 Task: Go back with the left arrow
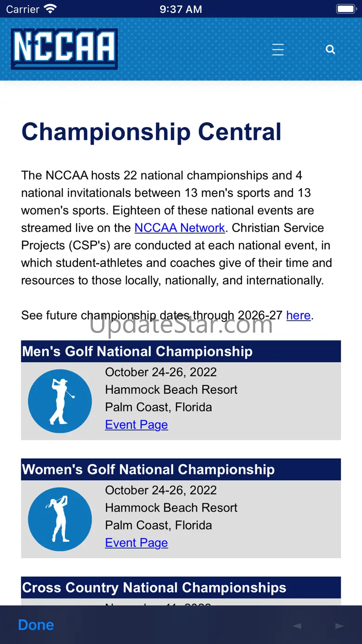tap(297, 625)
